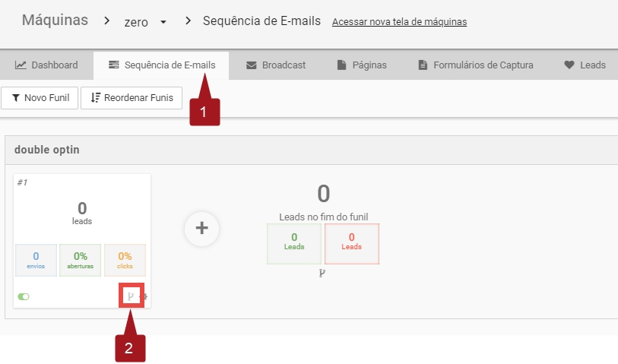618x364 pixels.
Task: Open the Acessar nova tela de máquinas link
Action: [x=399, y=21]
